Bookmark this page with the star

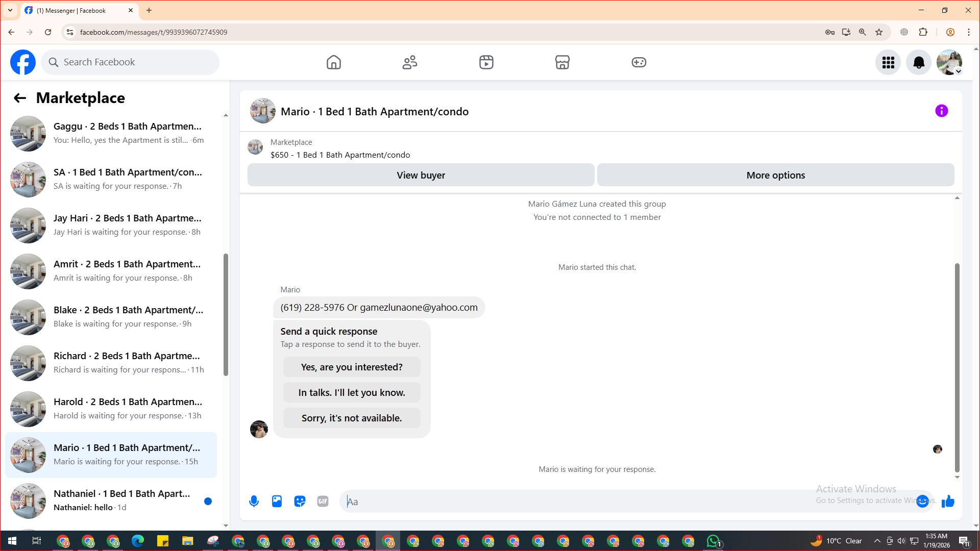tap(879, 32)
